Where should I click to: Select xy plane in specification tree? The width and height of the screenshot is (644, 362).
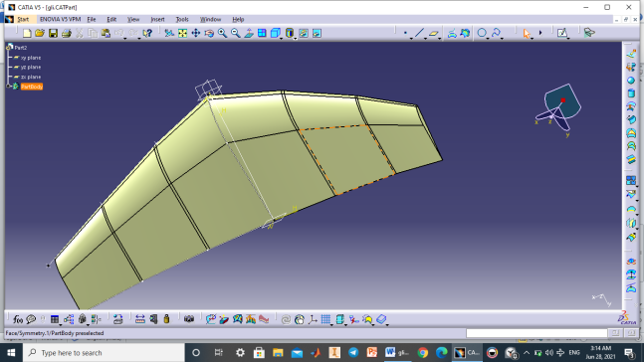point(31,58)
